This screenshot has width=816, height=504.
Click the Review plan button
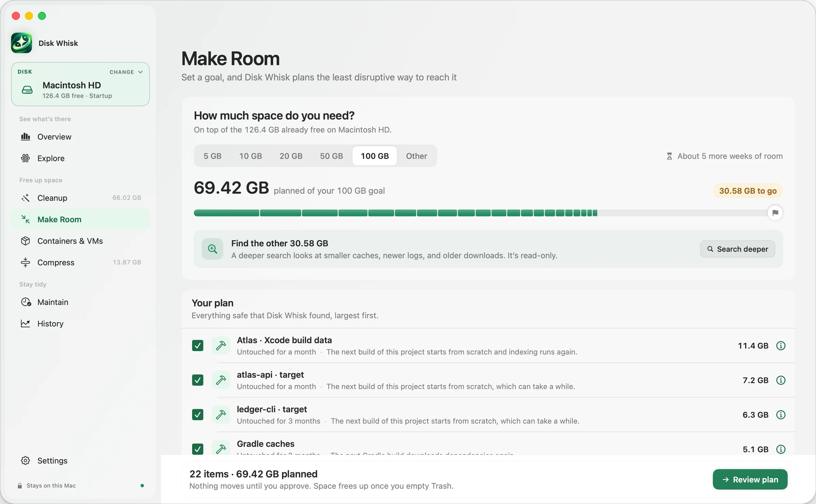(x=750, y=480)
